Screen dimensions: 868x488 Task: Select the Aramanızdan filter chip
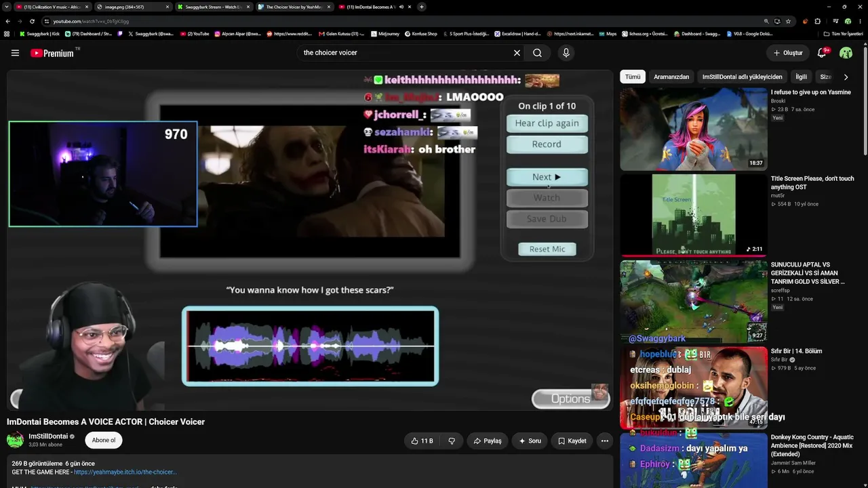point(671,77)
